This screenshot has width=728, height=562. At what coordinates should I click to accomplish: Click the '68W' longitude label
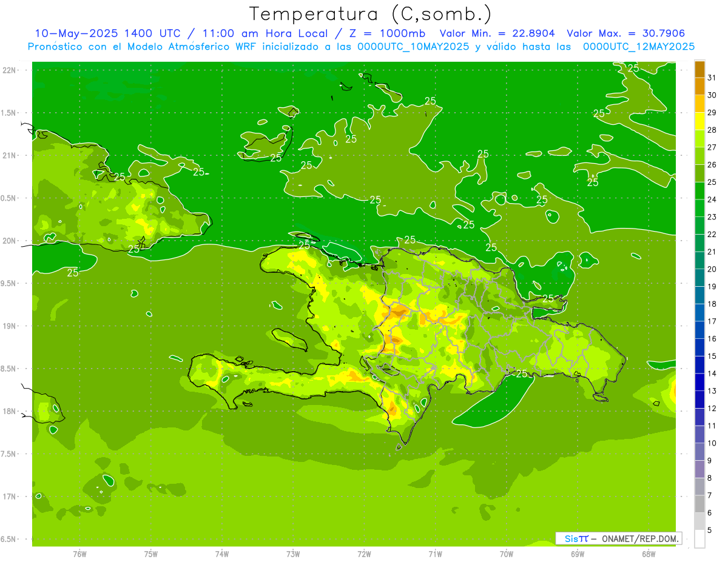point(649,554)
